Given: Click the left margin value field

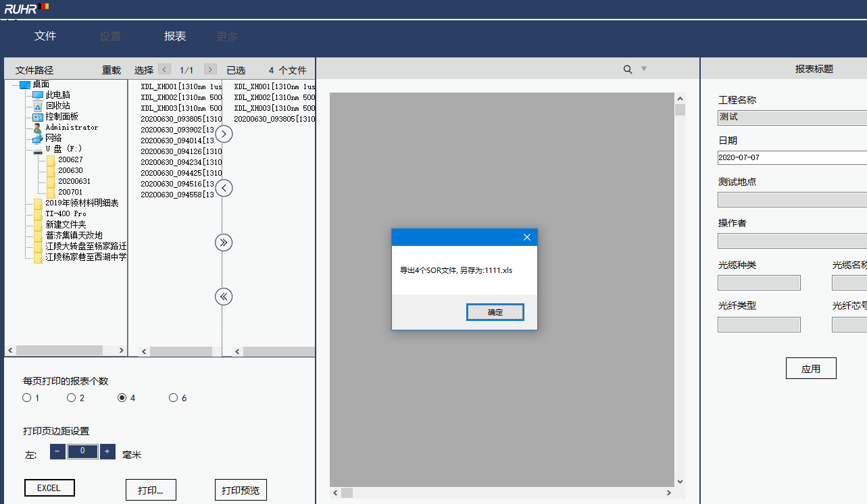Looking at the screenshot, I should click(x=82, y=451).
